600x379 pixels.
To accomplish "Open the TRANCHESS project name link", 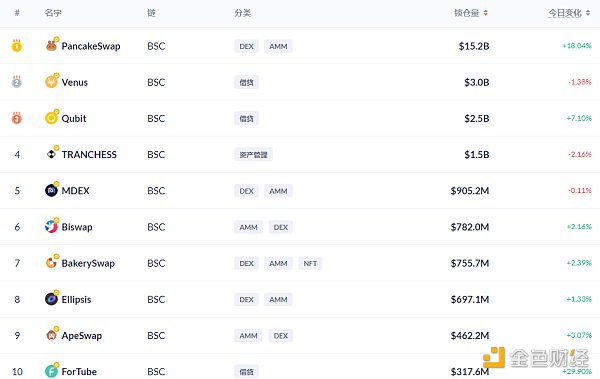I will [89, 154].
